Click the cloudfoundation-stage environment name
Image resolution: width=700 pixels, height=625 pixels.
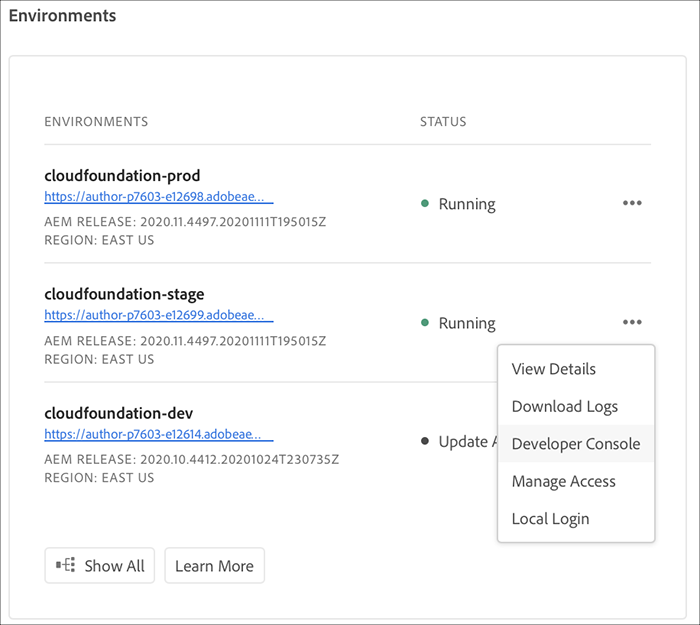tap(124, 294)
